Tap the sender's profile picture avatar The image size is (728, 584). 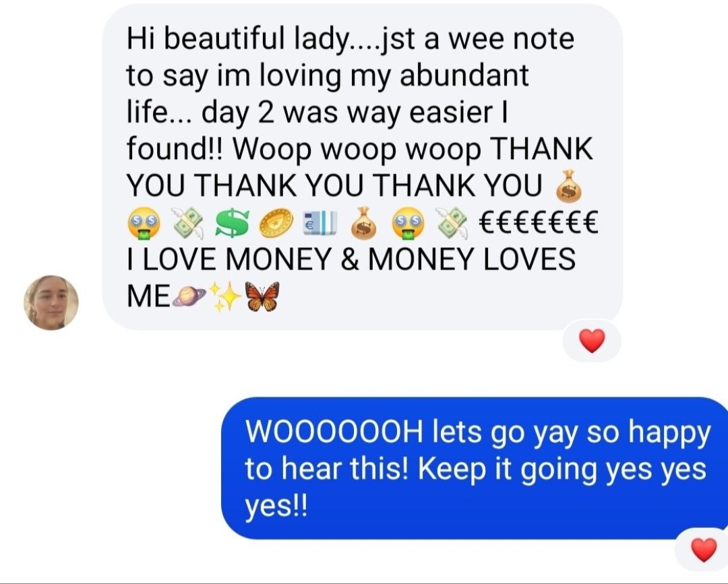click(51, 302)
